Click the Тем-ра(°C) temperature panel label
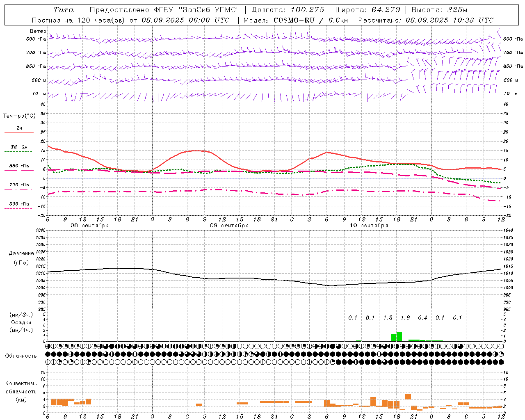525x420 pixels. pos(19,116)
